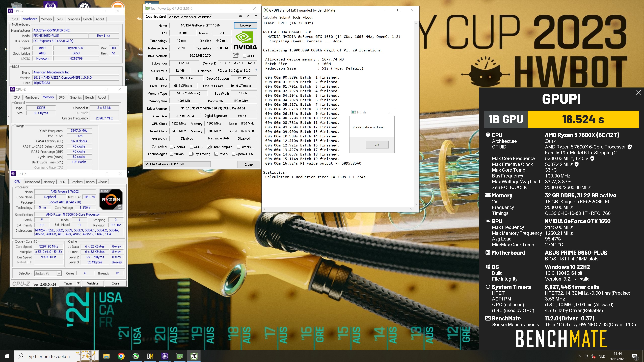Open the GPU-Z hamburger menu icon
This screenshot has width=644, height=362.
(x=256, y=16)
